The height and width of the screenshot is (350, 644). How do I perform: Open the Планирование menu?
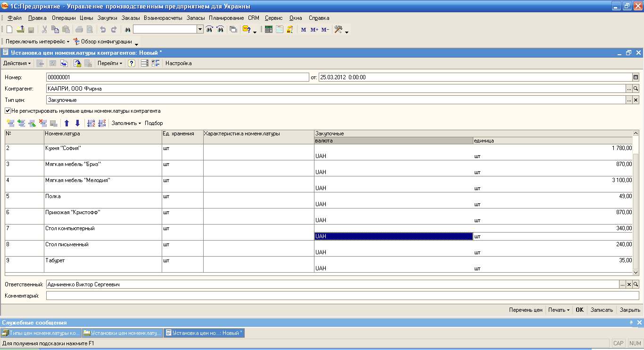tap(226, 18)
